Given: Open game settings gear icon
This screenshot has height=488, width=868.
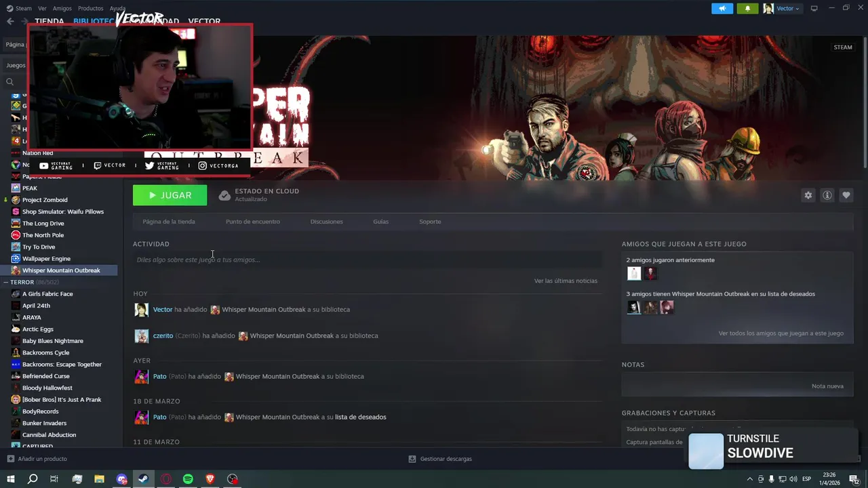Looking at the screenshot, I should click(808, 195).
